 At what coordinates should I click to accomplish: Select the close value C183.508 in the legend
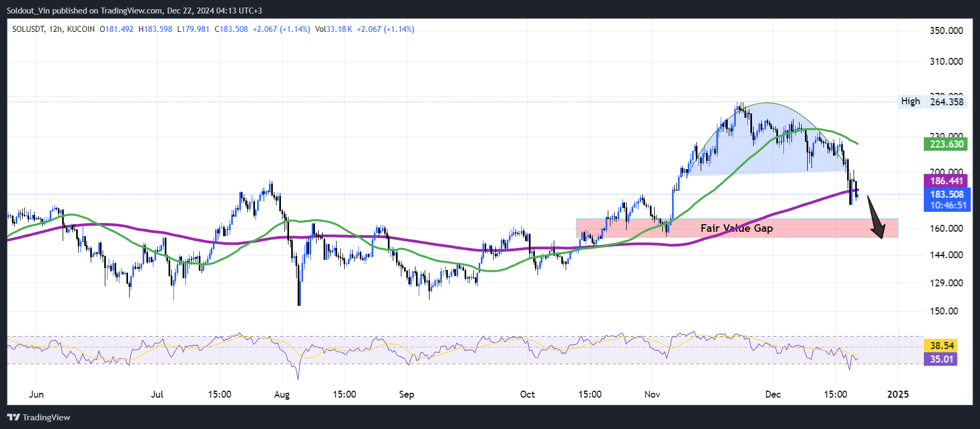(231, 29)
